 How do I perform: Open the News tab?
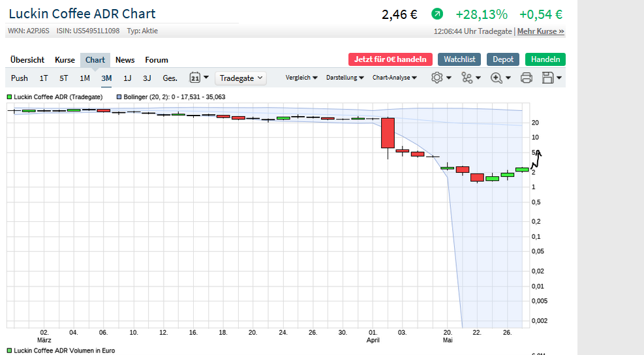tap(125, 60)
